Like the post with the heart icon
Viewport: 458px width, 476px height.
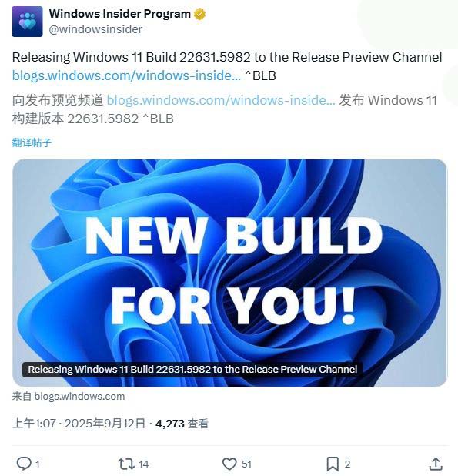[x=229, y=464]
